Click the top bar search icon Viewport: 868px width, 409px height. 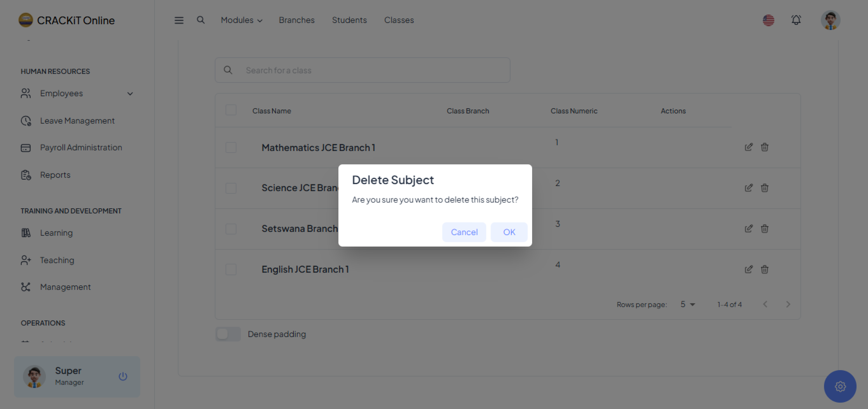click(200, 20)
